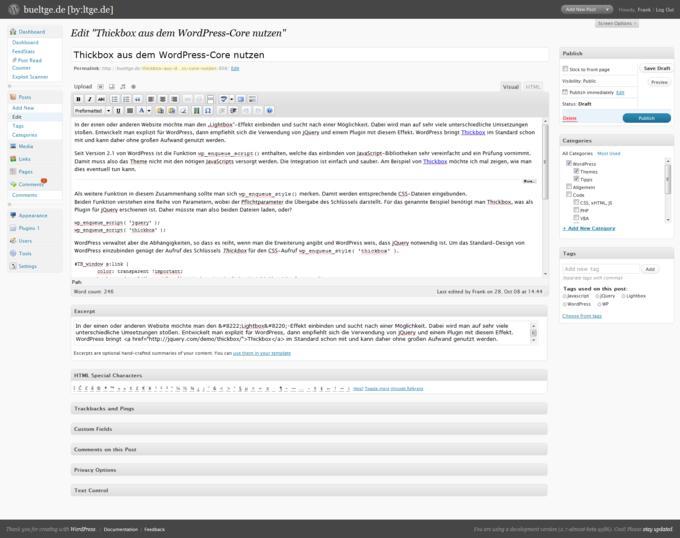Insert an ordered numbered list
Image resolution: width=680 pixels, height=538 pixels.
click(x=126, y=99)
